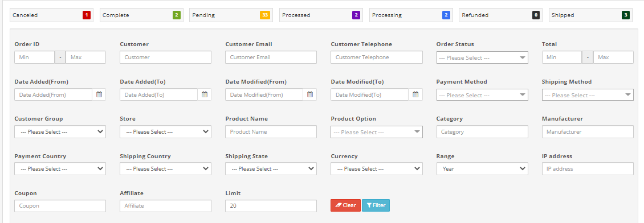Click the yellow Pending count badge
Image resolution: width=644 pixels, height=223 pixels.
pos(265,15)
